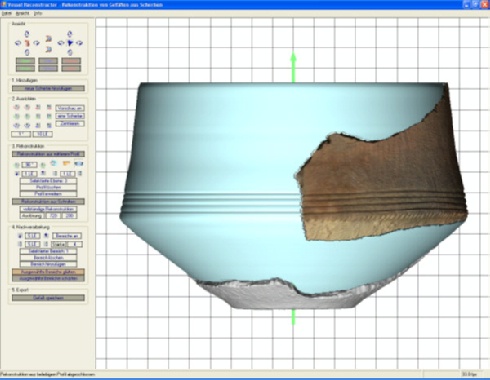
Task: Click the fourth red-row icon in Ausrichten
Action: click(49, 107)
